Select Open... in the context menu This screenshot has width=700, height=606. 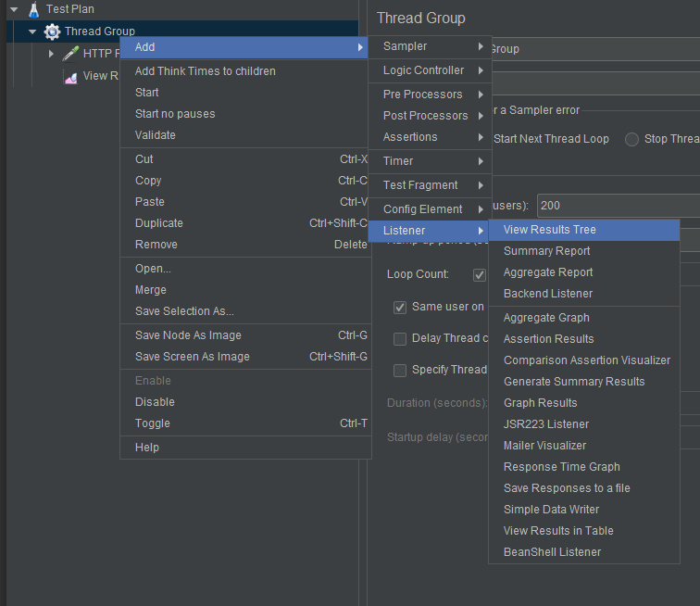pyautogui.click(x=244, y=269)
